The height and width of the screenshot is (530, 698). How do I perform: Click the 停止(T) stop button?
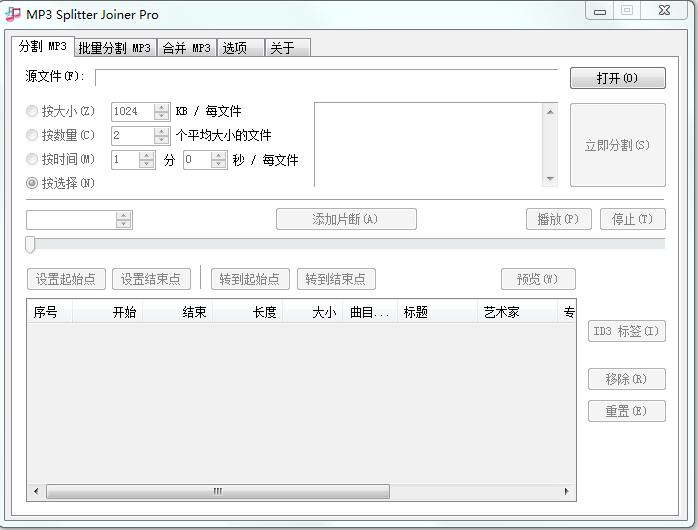[x=633, y=219]
